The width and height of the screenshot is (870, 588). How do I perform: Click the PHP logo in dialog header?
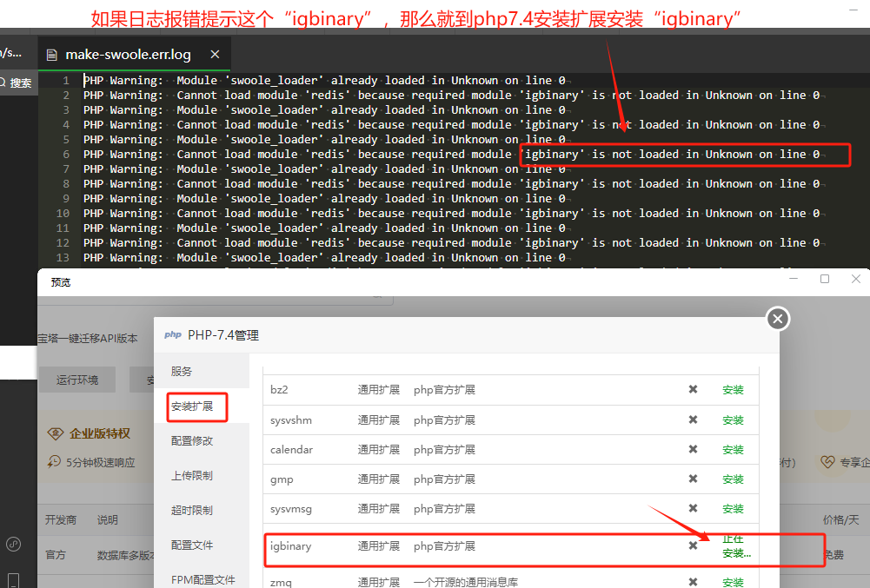click(173, 335)
